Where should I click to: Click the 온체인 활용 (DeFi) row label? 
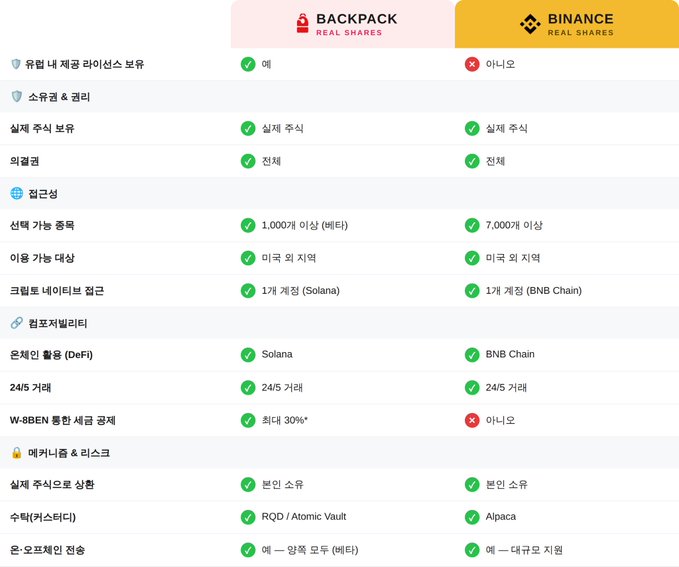point(51,355)
